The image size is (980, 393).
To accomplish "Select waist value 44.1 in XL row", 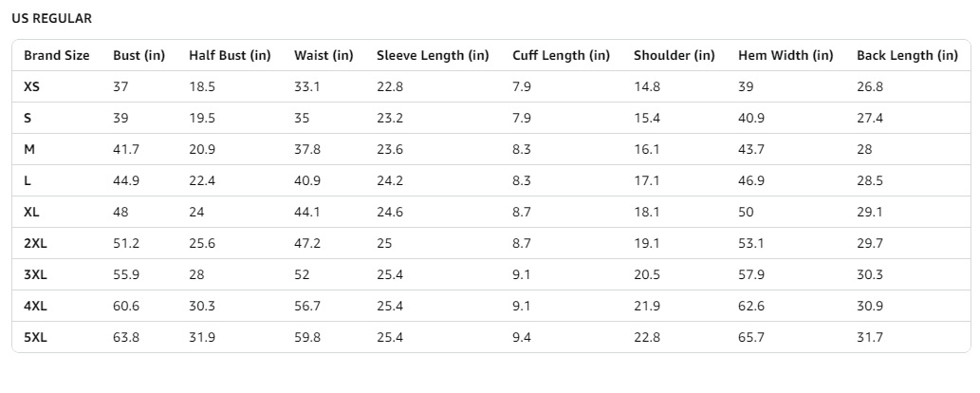I will [x=307, y=212].
